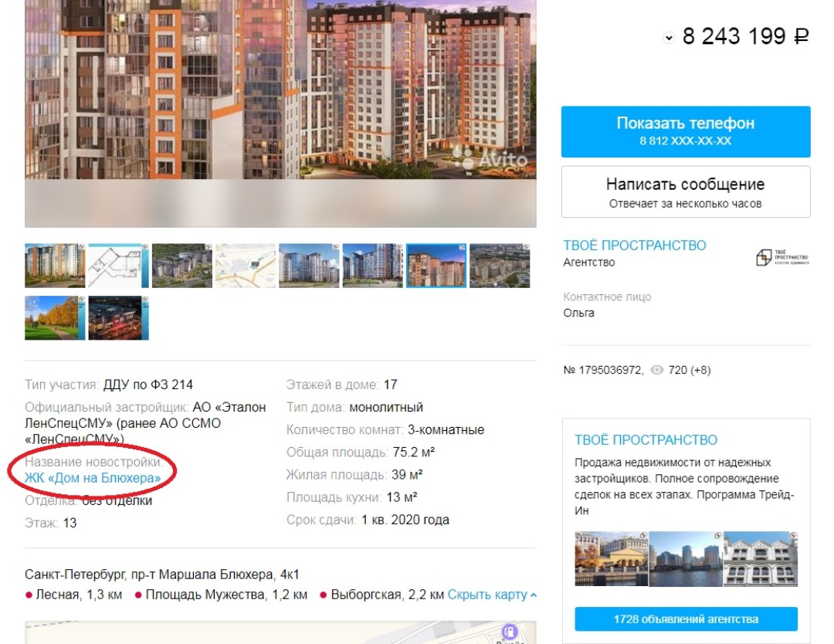Image resolution: width=834 pixels, height=644 pixels.
Task: Select the first building photo thumbnail
Action: (55, 266)
